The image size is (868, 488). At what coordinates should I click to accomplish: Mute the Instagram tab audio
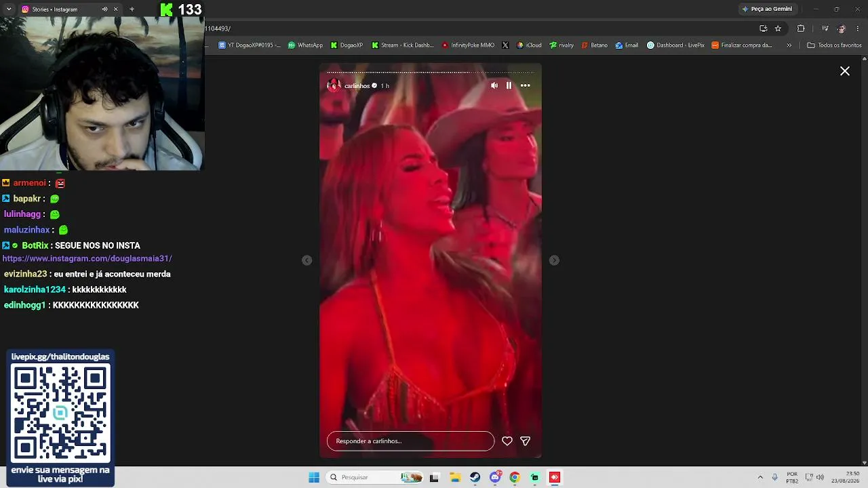pyautogui.click(x=104, y=9)
